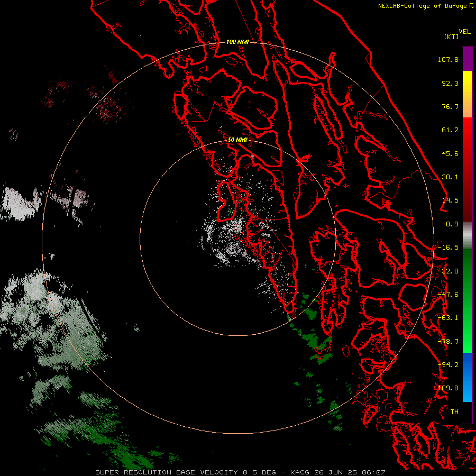Click the 61.2 velocity scale value
Viewport: 476px width, 476px height.
pyautogui.click(x=450, y=130)
